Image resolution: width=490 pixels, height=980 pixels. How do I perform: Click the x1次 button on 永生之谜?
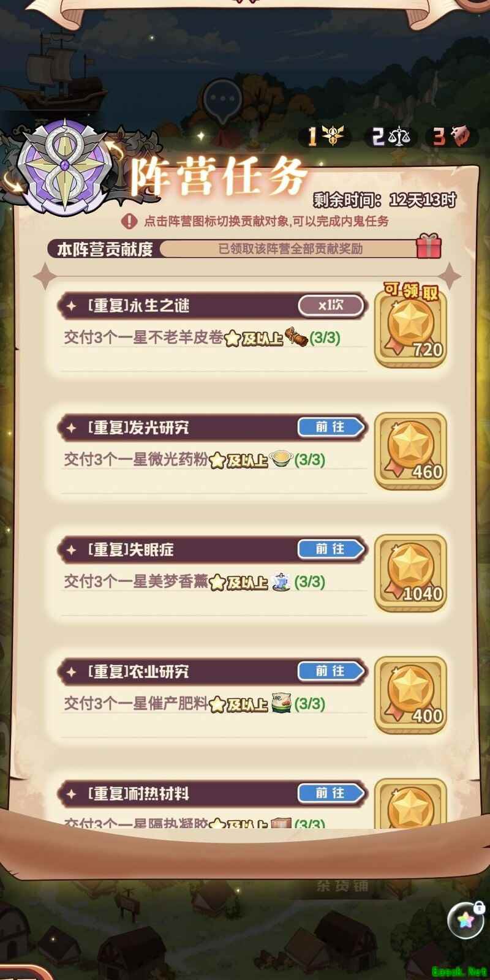pyautogui.click(x=331, y=305)
